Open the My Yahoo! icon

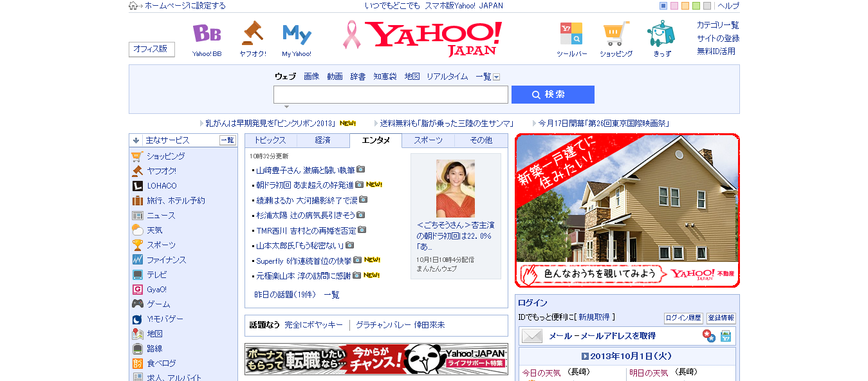pyautogui.click(x=297, y=34)
